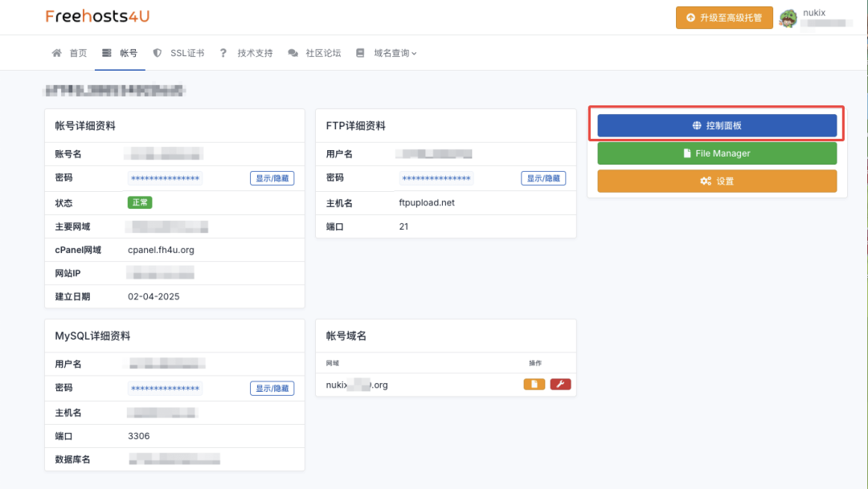The width and height of the screenshot is (868, 489).
Task: Click the FTP详细资料 panel heading
Action: coord(355,126)
